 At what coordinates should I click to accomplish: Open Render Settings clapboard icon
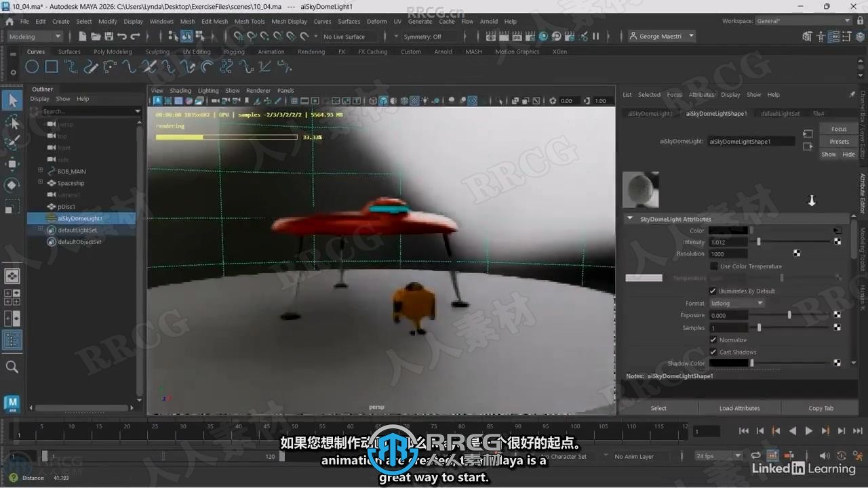(x=531, y=37)
